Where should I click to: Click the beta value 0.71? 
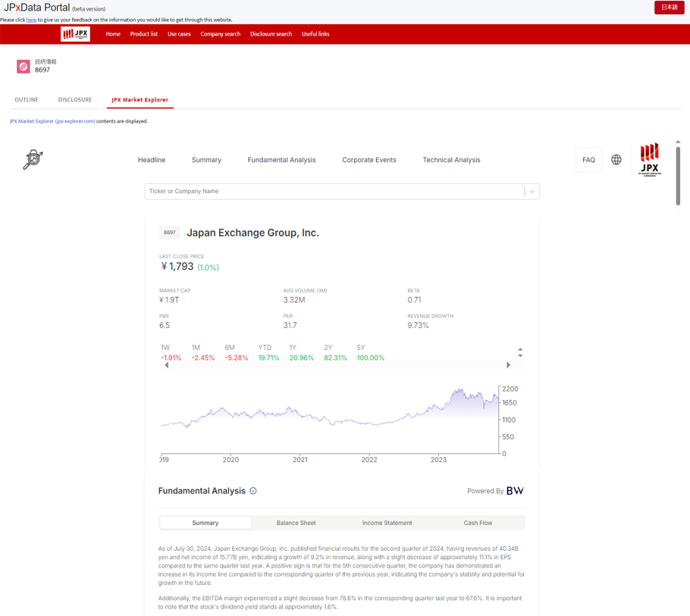pyautogui.click(x=414, y=300)
